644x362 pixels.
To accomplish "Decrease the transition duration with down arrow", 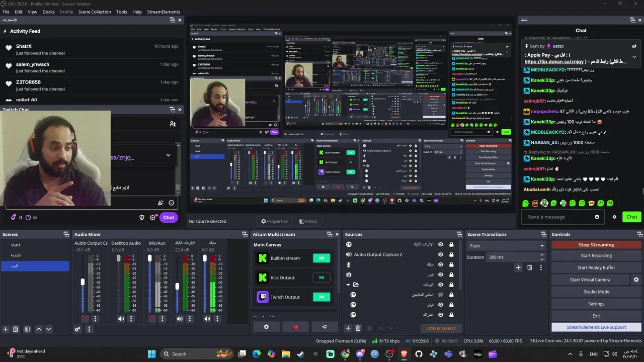I will 542,259.
